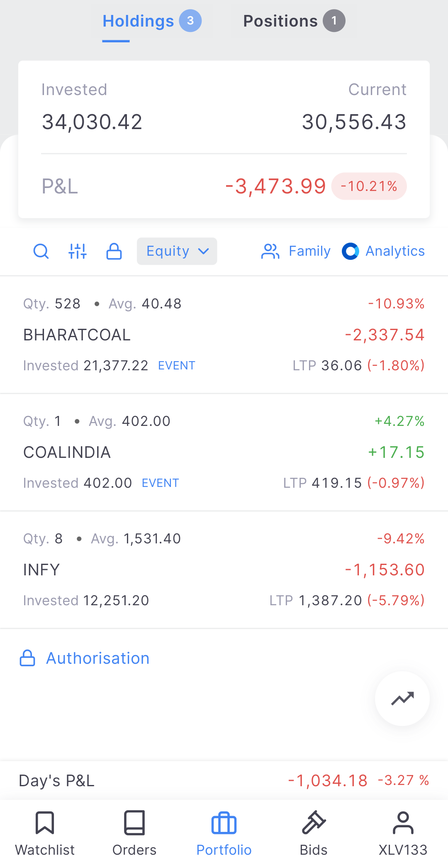This screenshot has height=868, width=448.
Task: Open the filter sliders icon
Action: pyautogui.click(x=78, y=251)
